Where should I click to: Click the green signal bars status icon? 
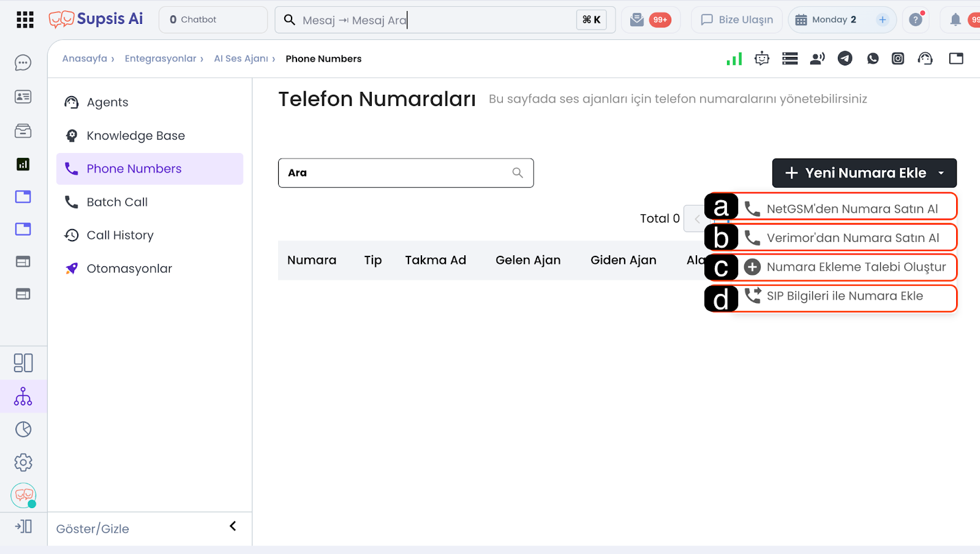734,58
